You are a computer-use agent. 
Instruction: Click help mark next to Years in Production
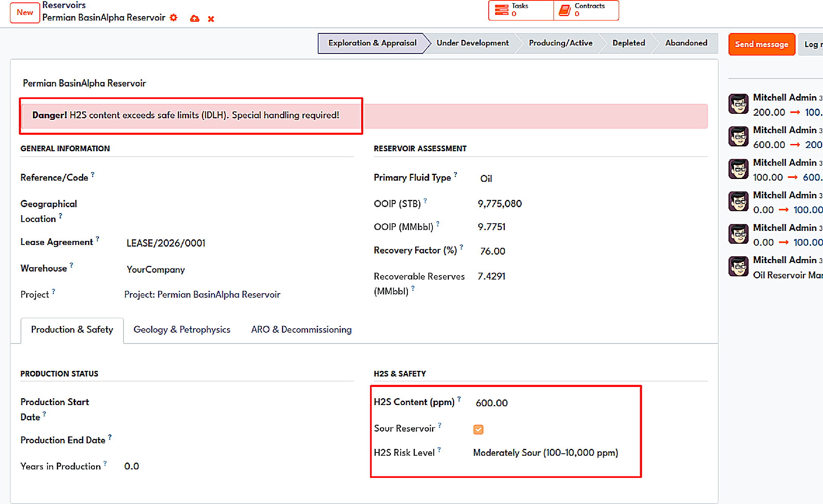[105, 463]
